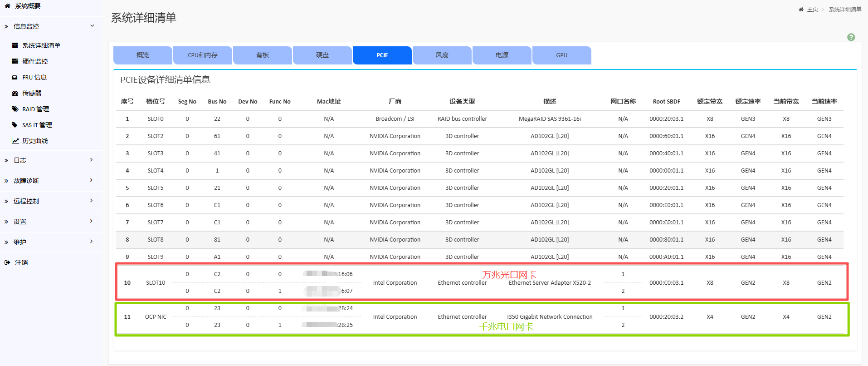The width and height of the screenshot is (868, 366).
Task: Click the green help question mark icon
Action: (x=851, y=37)
